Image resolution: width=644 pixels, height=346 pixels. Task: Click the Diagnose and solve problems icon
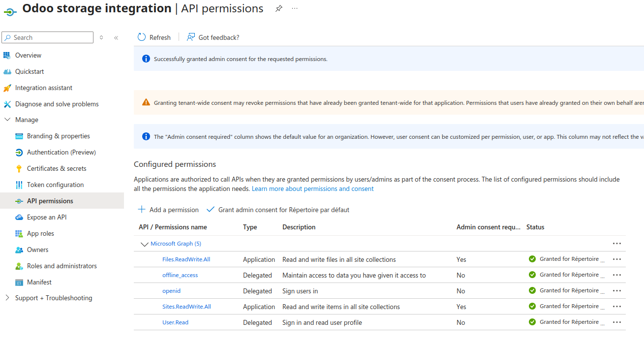(7, 104)
